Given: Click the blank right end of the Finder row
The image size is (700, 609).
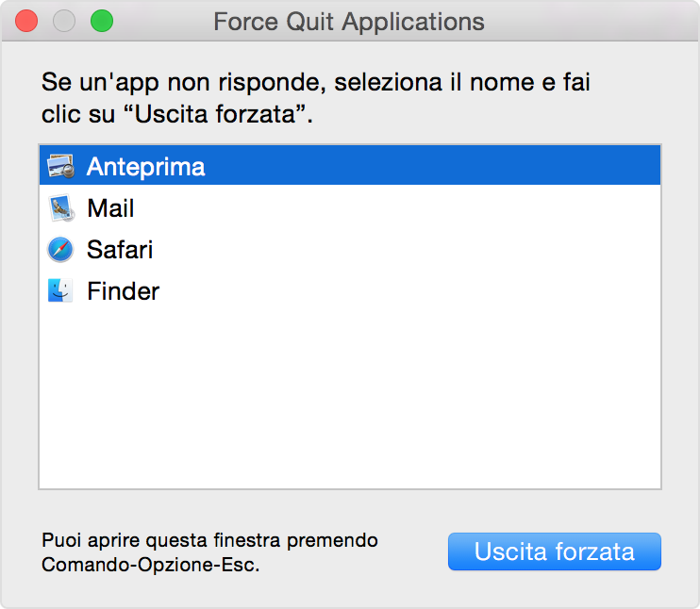Looking at the screenshot, I should tap(566, 291).
